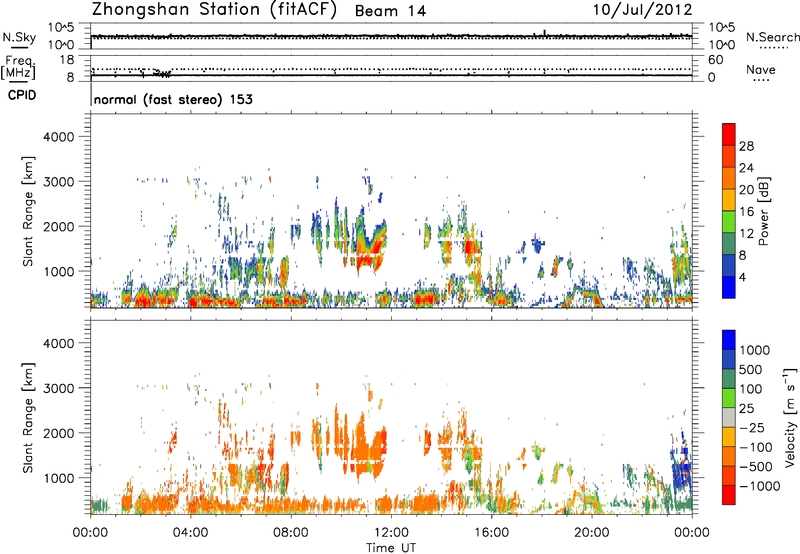800x554 pixels.
Task: Click the red bottom segment of velocity colorbar
Action: coord(729,495)
